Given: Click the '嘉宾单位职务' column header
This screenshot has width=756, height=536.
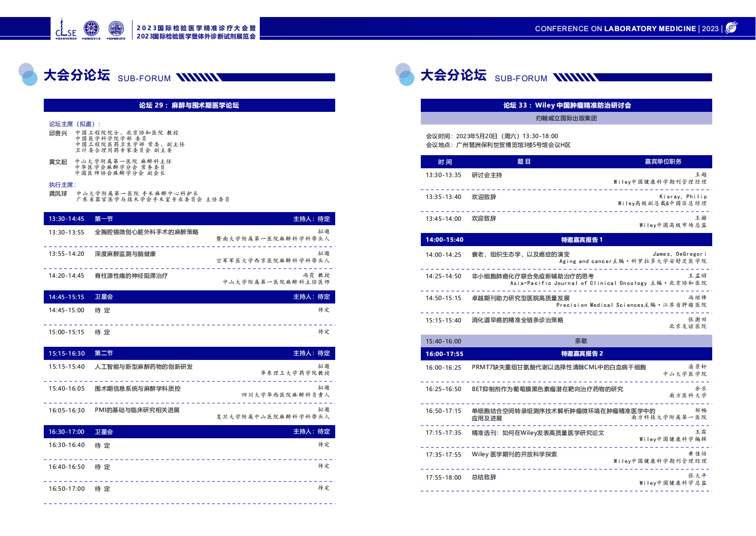Looking at the screenshot, I should coord(663,161).
